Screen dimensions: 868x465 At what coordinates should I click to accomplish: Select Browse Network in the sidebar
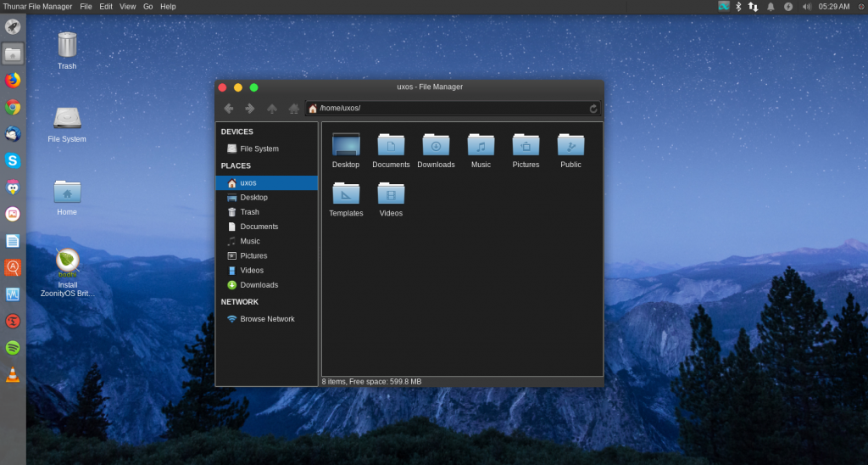pyautogui.click(x=267, y=319)
